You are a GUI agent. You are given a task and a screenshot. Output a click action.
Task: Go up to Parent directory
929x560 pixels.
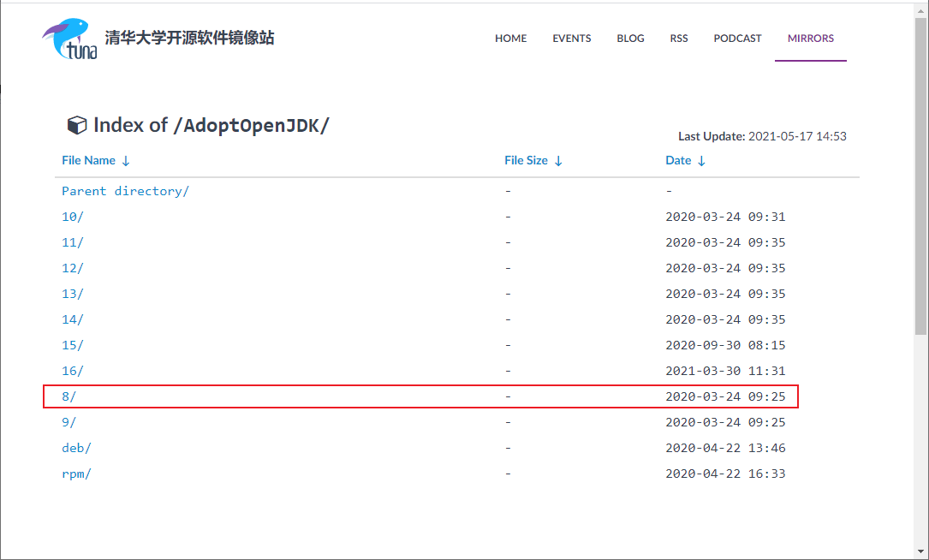click(125, 191)
